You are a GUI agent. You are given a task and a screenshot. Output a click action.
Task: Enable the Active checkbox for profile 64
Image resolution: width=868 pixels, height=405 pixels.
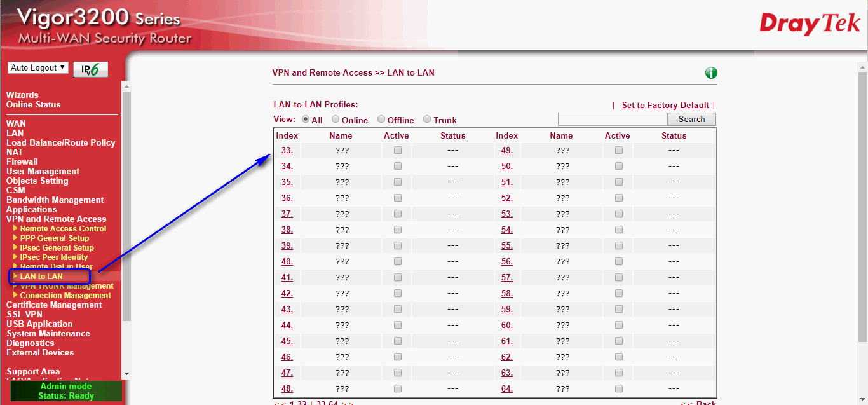pyautogui.click(x=619, y=389)
